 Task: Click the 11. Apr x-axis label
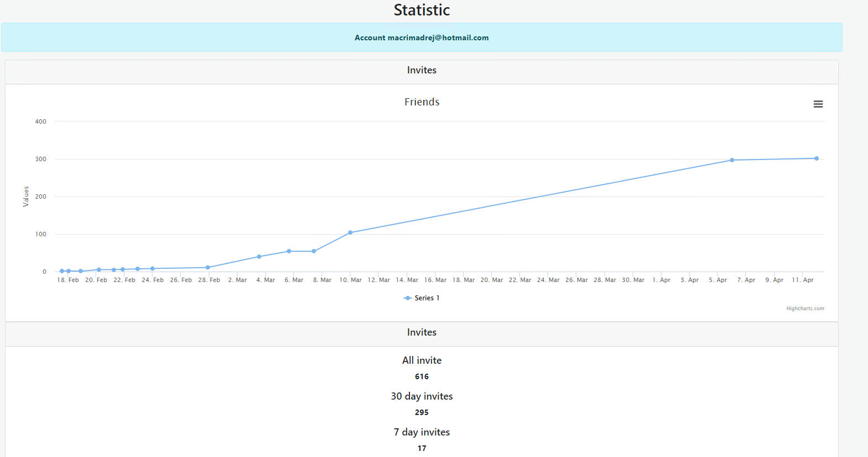click(803, 280)
